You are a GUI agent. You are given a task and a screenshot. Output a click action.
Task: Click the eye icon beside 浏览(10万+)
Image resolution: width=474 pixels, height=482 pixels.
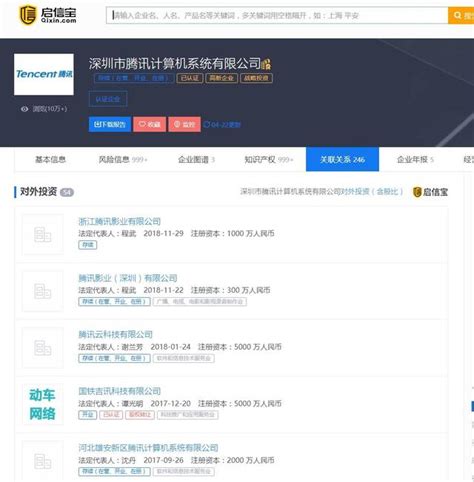[24, 109]
